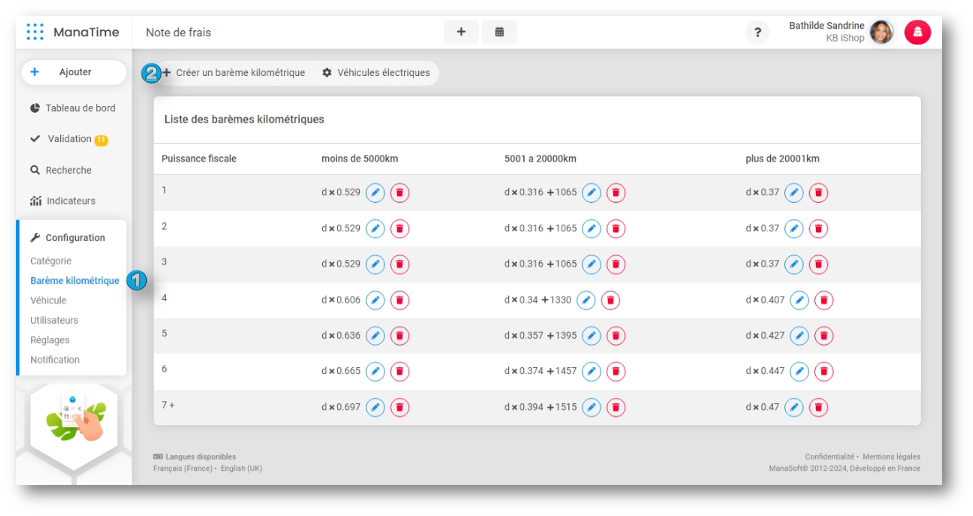Click the Ajouter button
The height and width of the screenshot is (516, 973).
74,72
